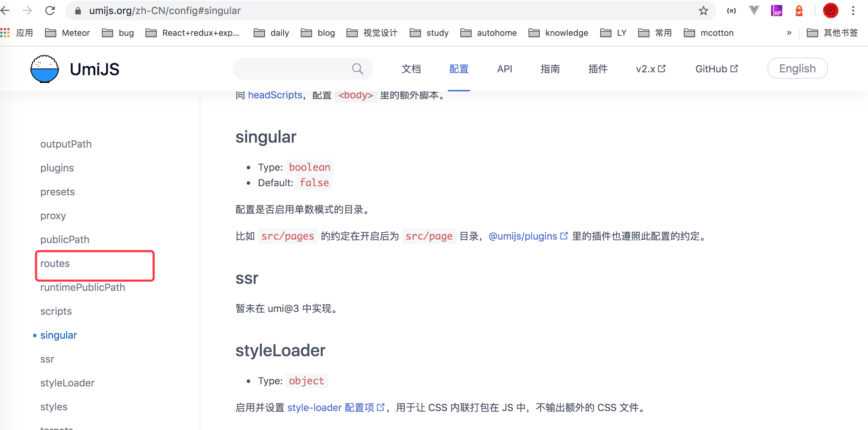The image size is (868, 430).
Task: Click the browser forward arrow
Action: (27, 11)
